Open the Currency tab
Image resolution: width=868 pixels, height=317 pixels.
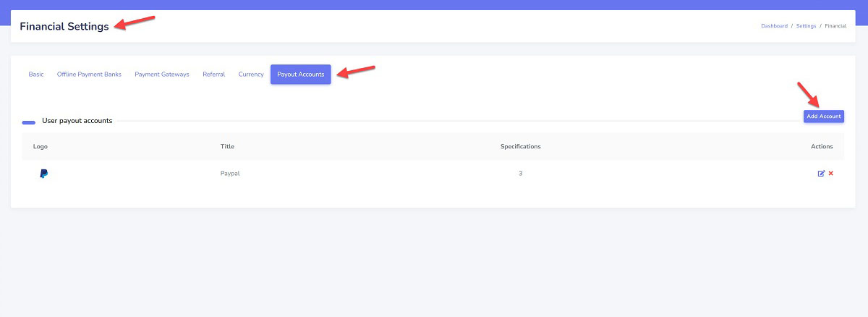[251, 75]
